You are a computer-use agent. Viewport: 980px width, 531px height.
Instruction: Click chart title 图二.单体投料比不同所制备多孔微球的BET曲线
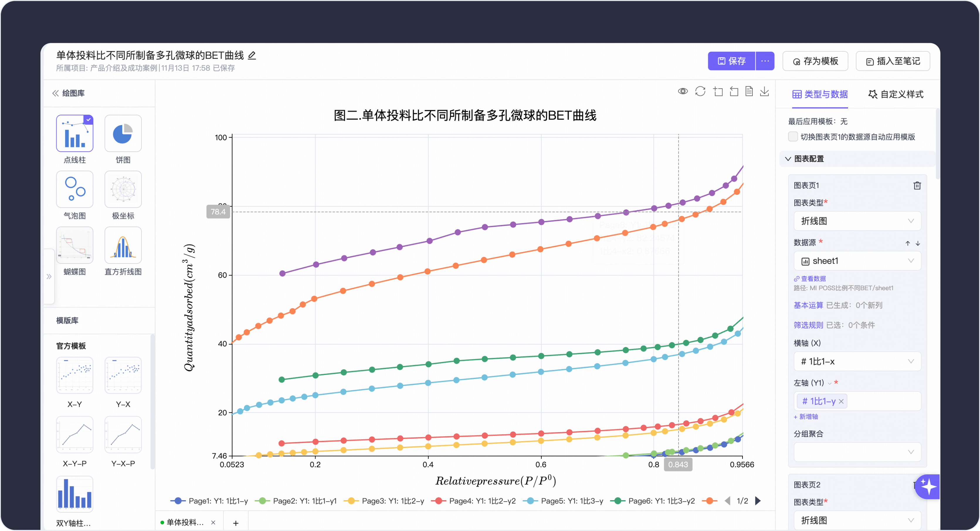[465, 115]
